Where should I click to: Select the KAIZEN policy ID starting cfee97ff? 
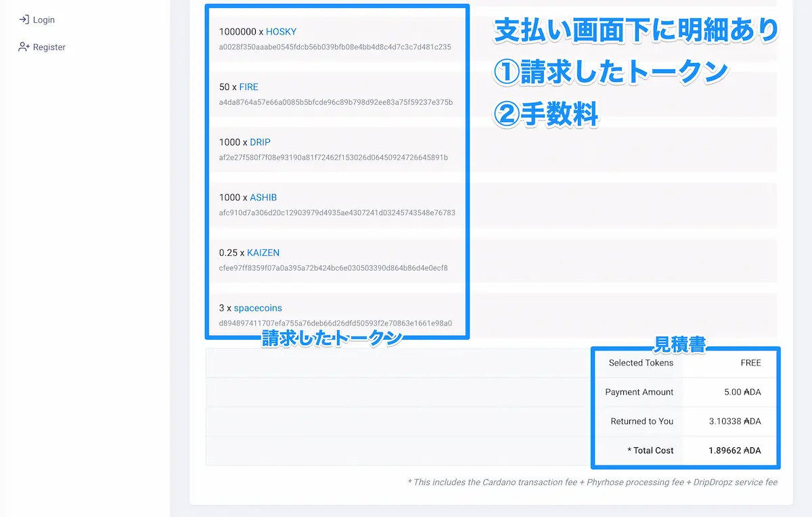tap(334, 268)
